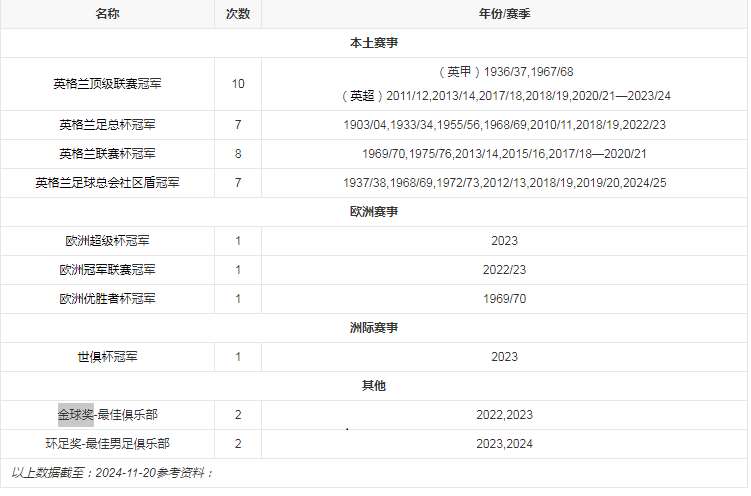Click the count 2 in 环足奖 row

coord(238,444)
